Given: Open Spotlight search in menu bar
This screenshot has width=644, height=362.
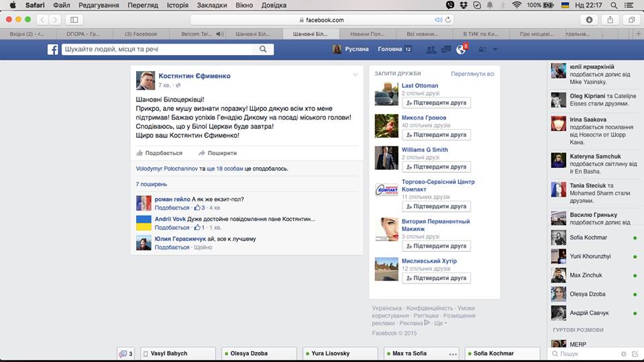Looking at the screenshot, I should (x=614, y=5).
